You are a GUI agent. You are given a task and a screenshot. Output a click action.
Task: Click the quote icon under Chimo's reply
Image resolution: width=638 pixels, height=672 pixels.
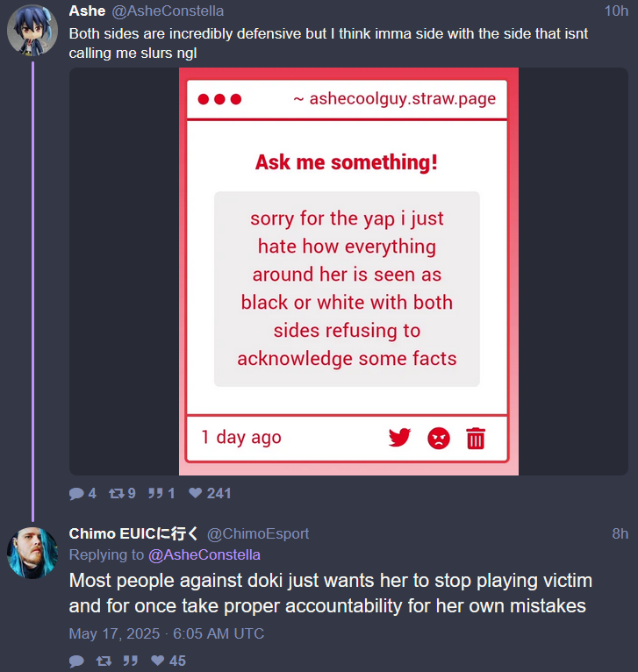point(131,661)
